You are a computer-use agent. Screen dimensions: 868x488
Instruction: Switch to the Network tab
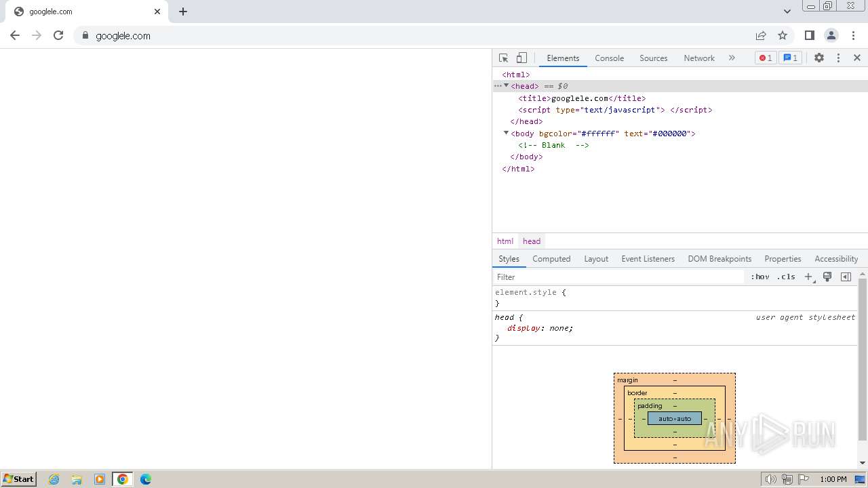coord(699,58)
